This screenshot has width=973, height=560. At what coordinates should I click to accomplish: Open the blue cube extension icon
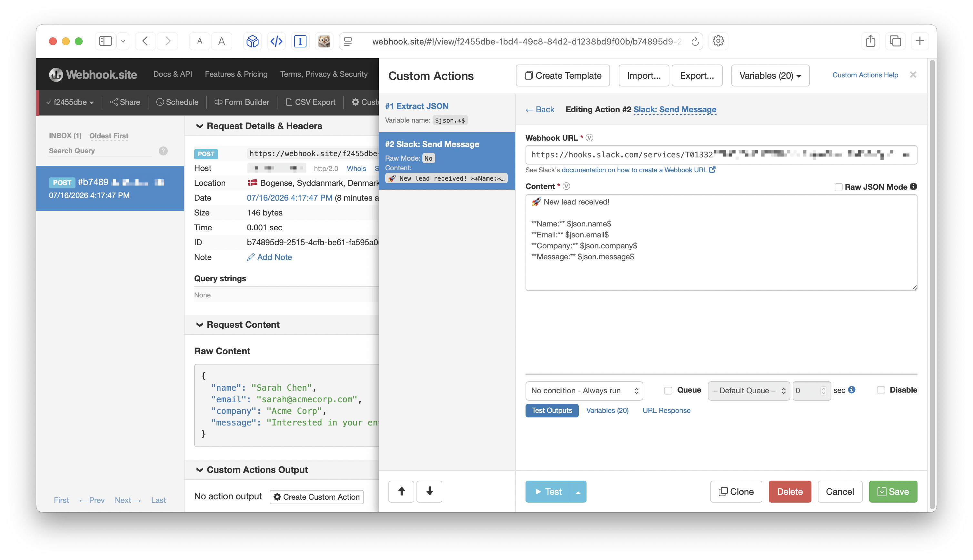click(x=252, y=41)
